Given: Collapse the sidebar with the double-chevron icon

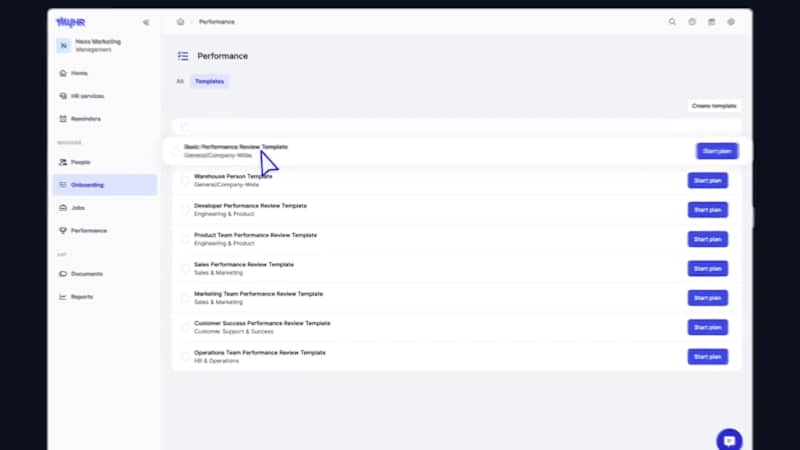Looking at the screenshot, I should pos(146,22).
